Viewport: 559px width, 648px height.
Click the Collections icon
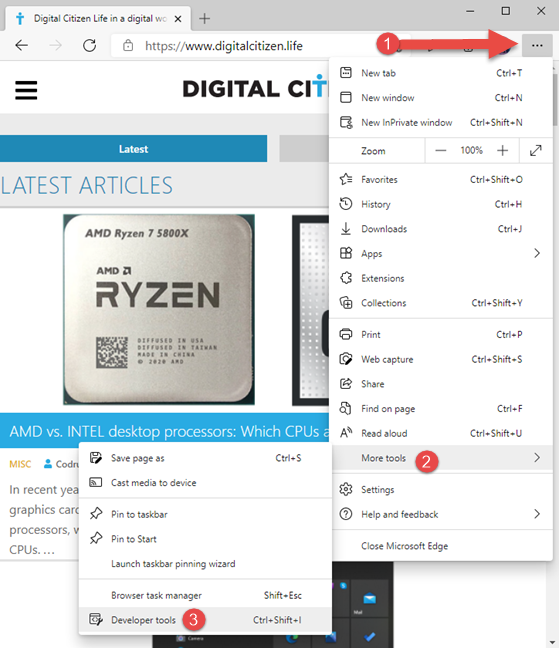click(346, 303)
